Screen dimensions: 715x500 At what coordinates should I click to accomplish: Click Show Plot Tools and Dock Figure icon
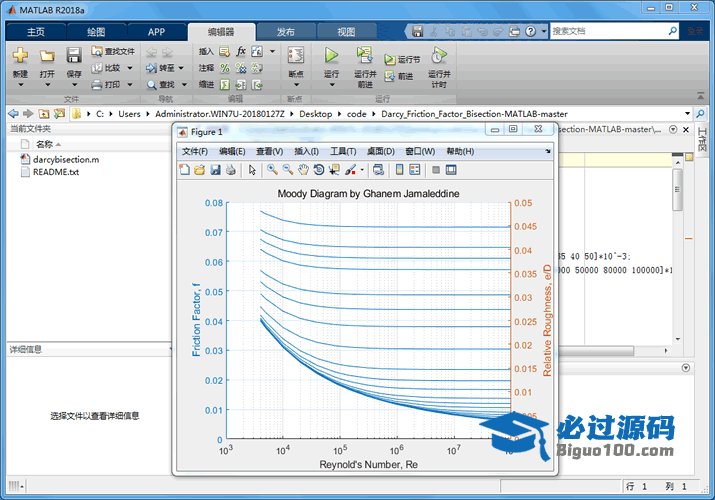click(451, 170)
